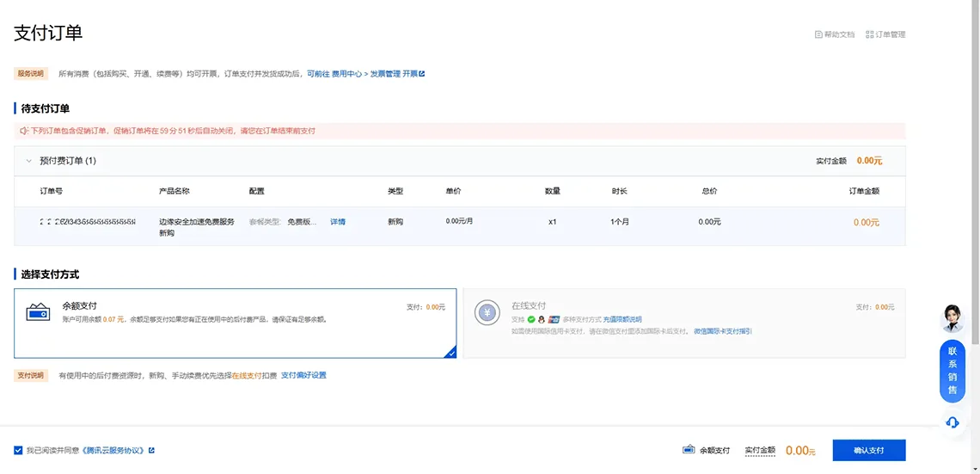980x474 pixels.
Task: Open the headset support icon
Action: [x=952, y=422]
